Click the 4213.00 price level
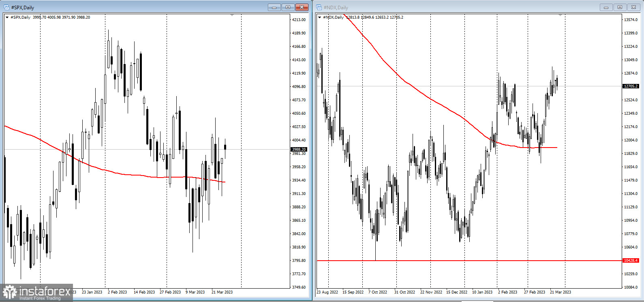Image resolution: width=644 pixels, height=302 pixels. pos(299,20)
